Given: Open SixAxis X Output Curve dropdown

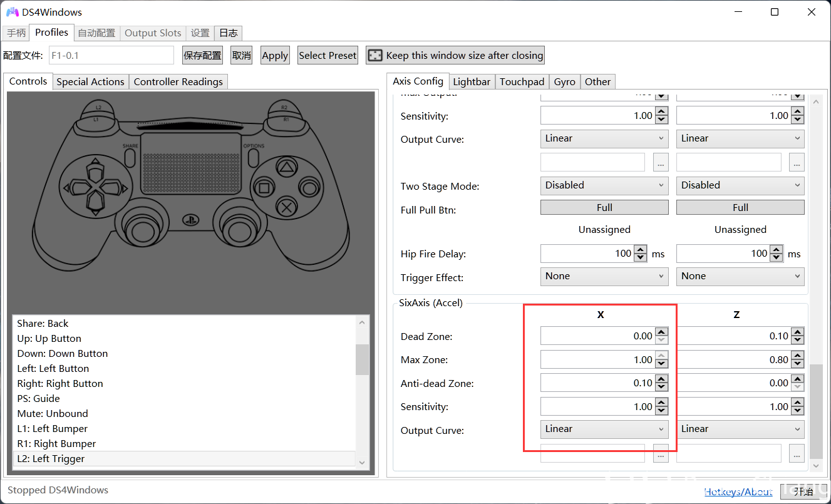Looking at the screenshot, I should pos(604,429).
